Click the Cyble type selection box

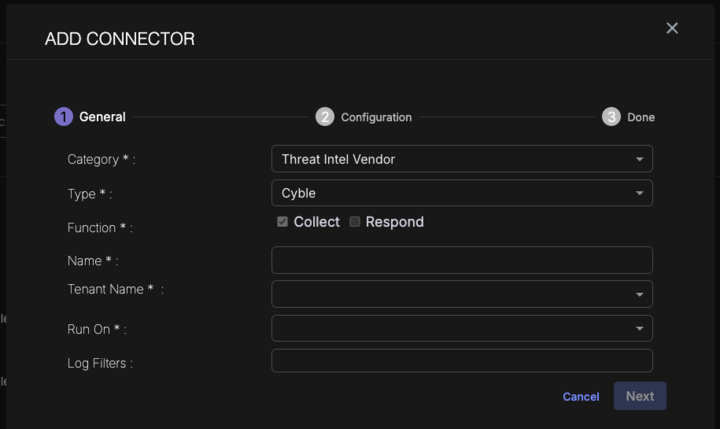pyautogui.click(x=450, y=193)
